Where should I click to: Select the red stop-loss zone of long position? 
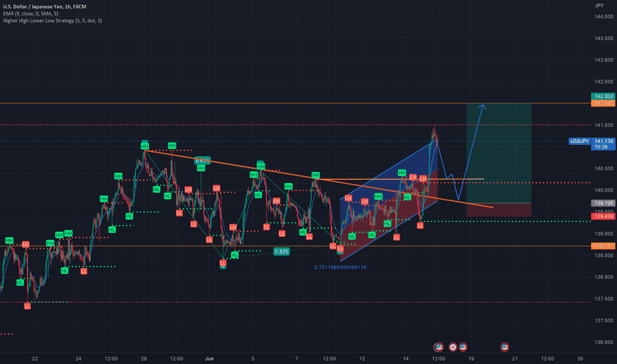498,210
